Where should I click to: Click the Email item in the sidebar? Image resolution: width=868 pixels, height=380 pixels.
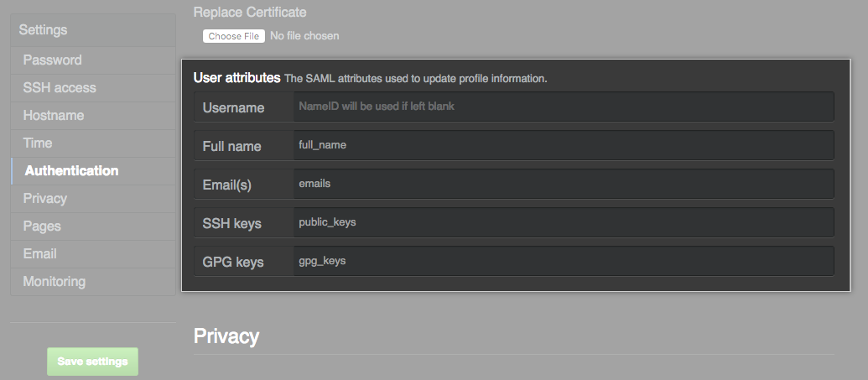(x=40, y=254)
